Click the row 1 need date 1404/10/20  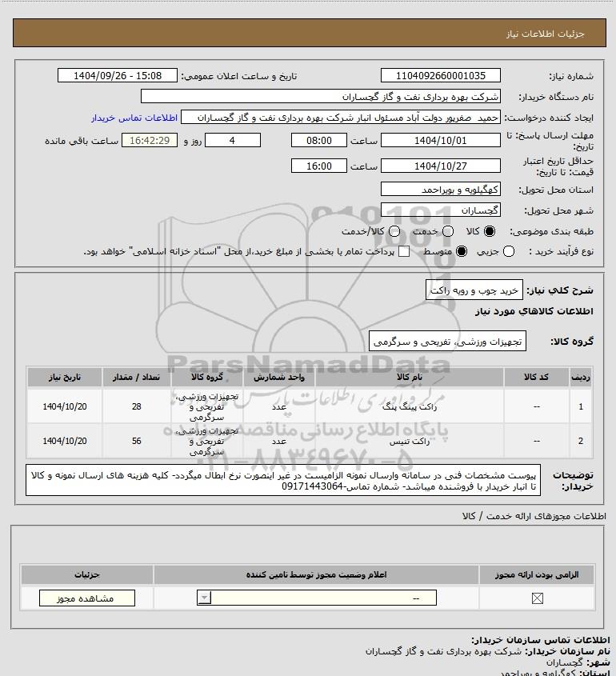[65, 406]
